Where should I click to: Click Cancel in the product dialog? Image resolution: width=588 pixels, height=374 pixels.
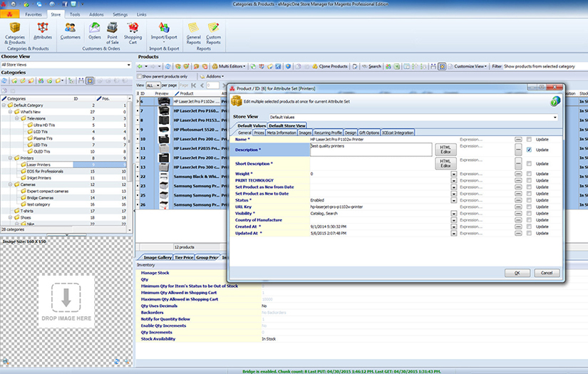coord(547,273)
